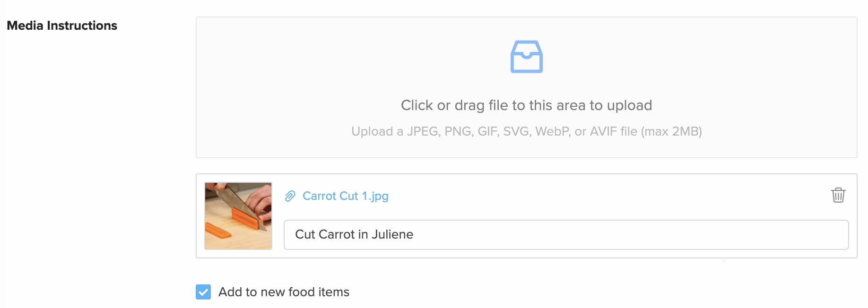Toggle the Add to new food items checkbox
Viewport: 868px width, 308px height.
tap(203, 292)
